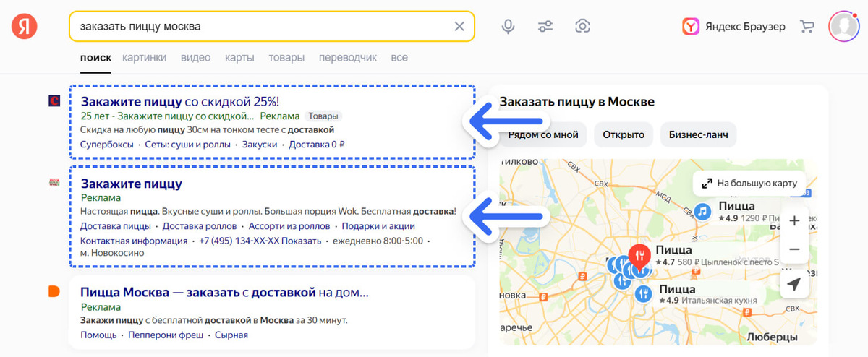Filter map by Открыто

click(624, 135)
